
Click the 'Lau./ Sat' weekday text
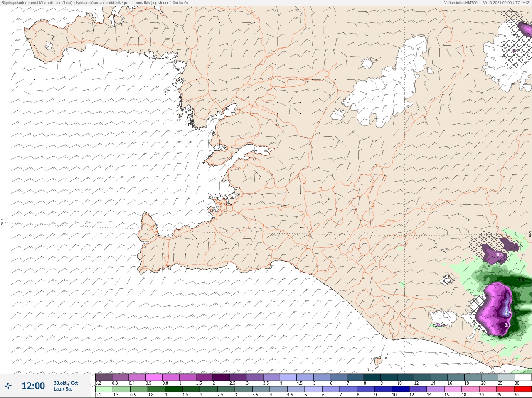pos(63,389)
